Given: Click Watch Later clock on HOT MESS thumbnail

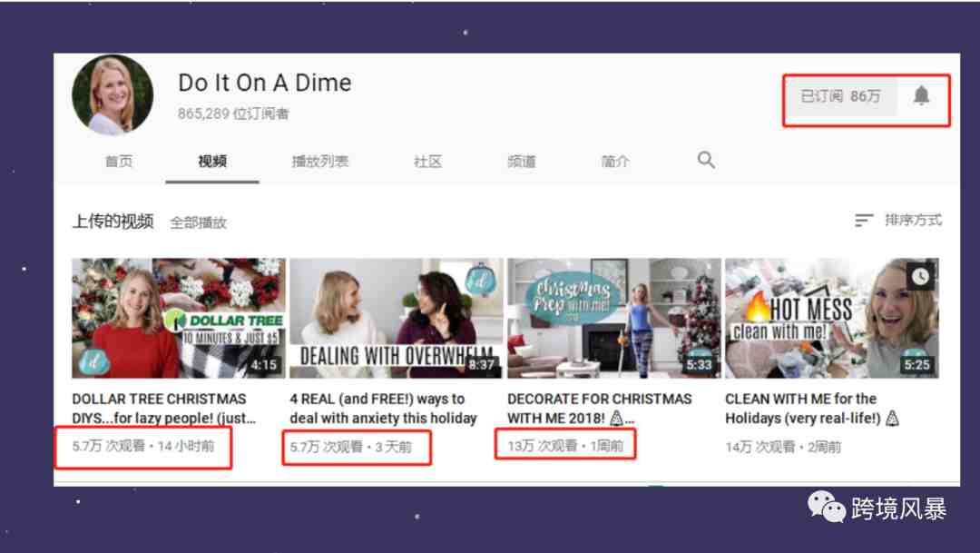Looking at the screenshot, I should pyautogui.click(x=920, y=276).
